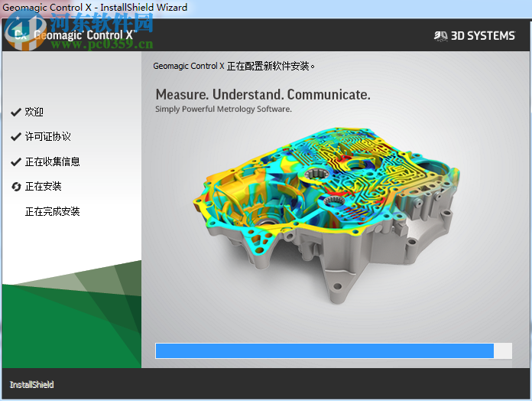Click 'Simply Powerful Metrology Software.' subtitle
This screenshot has height=401, width=532.
pyautogui.click(x=223, y=109)
